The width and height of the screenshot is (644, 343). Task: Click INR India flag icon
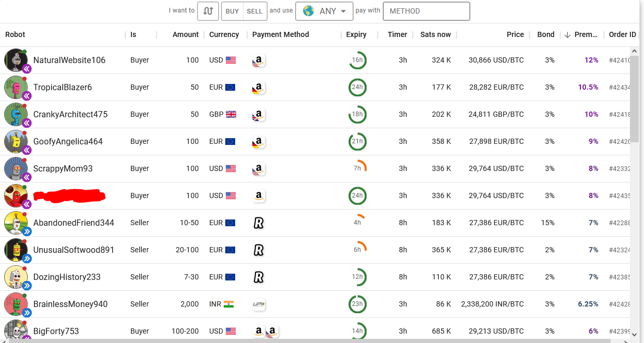(x=228, y=304)
